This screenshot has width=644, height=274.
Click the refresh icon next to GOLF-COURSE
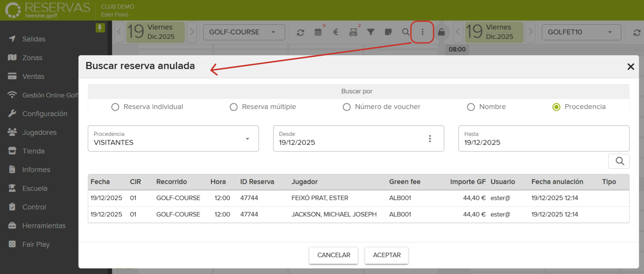[300, 32]
